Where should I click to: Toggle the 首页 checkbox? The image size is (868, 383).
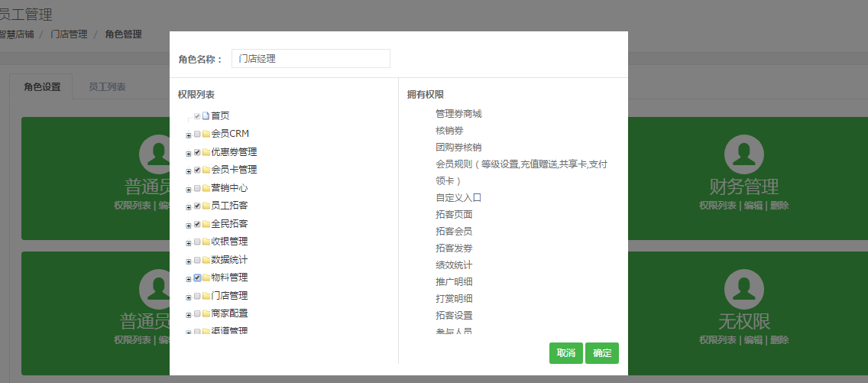(x=197, y=116)
